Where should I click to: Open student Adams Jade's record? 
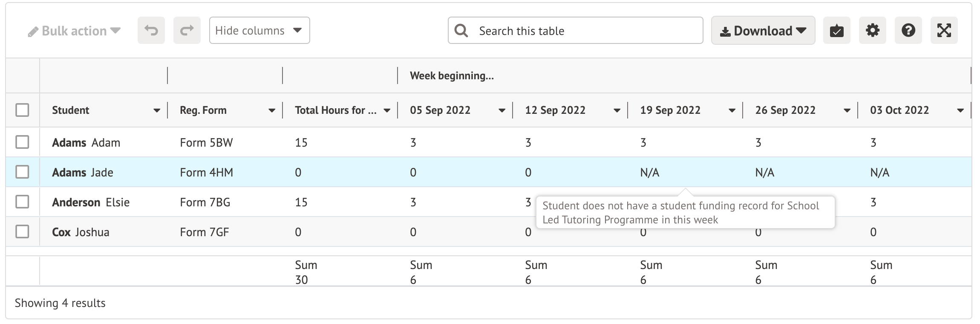tap(83, 172)
